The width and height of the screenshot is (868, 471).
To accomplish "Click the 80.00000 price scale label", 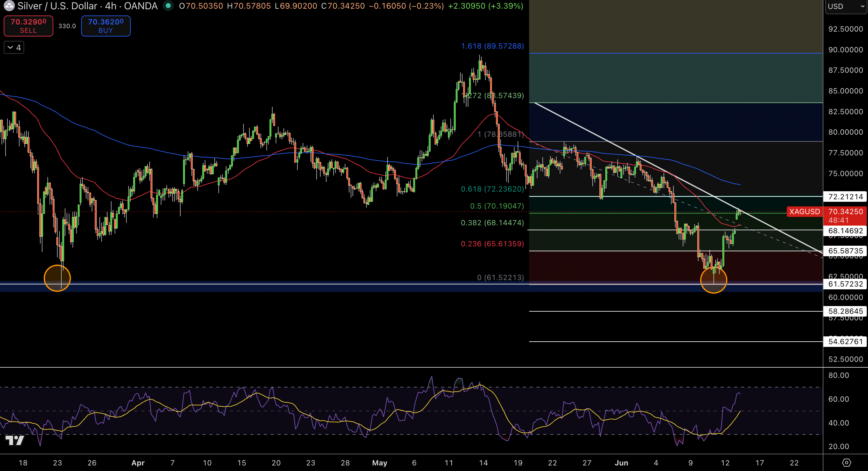I will point(845,132).
